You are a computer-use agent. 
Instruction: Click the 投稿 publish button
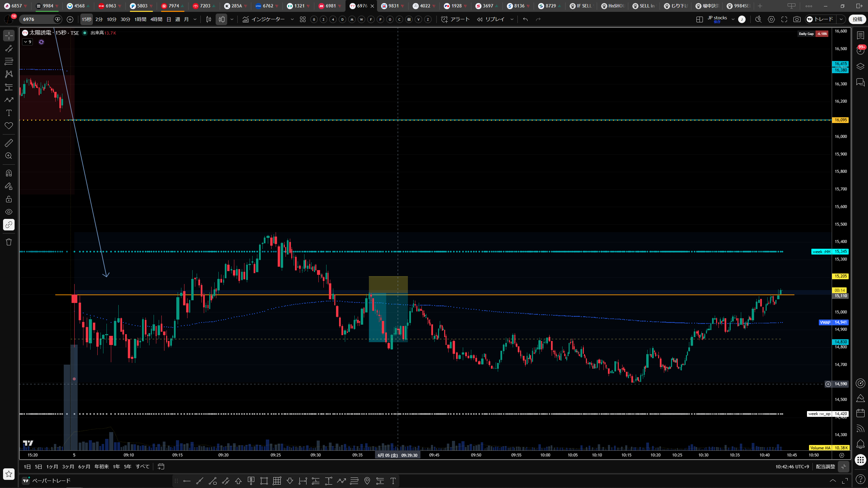(x=857, y=19)
